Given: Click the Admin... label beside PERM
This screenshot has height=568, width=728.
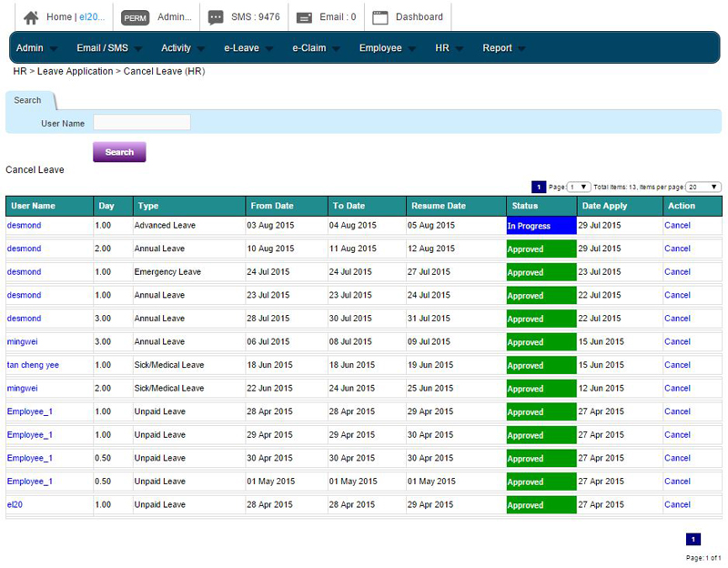Looking at the screenshot, I should [x=174, y=17].
